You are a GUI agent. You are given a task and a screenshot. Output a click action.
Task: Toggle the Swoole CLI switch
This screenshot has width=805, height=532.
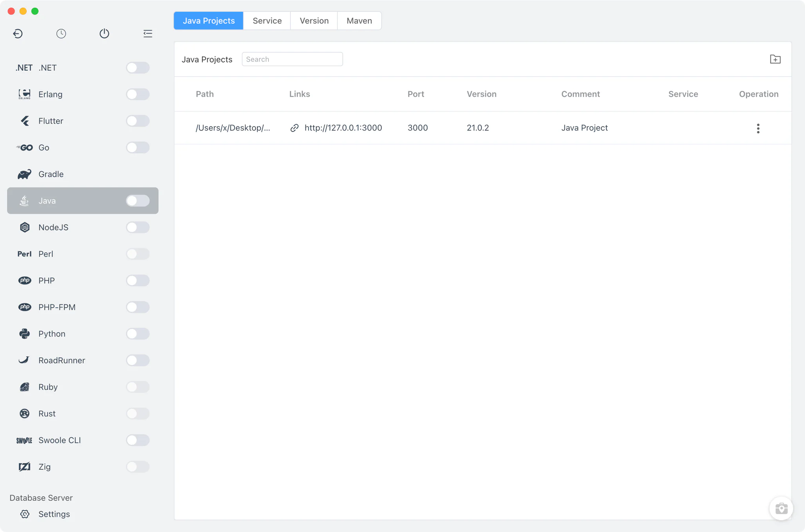138,440
